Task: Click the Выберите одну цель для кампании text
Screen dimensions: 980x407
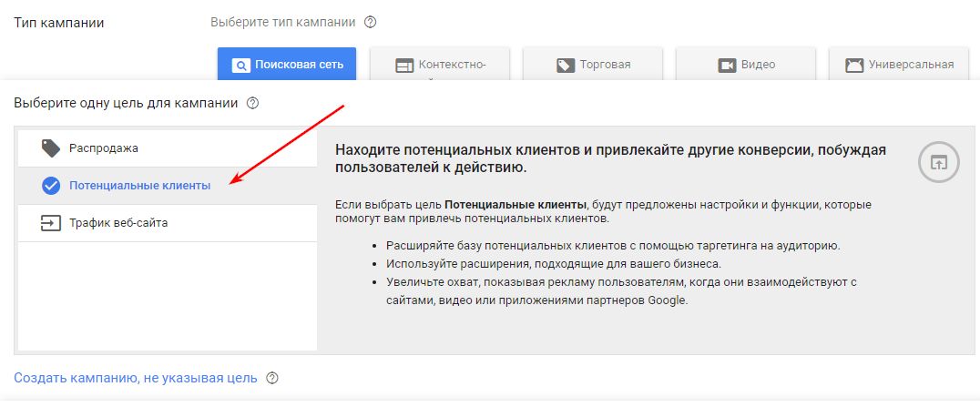Action: tap(126, 103)
